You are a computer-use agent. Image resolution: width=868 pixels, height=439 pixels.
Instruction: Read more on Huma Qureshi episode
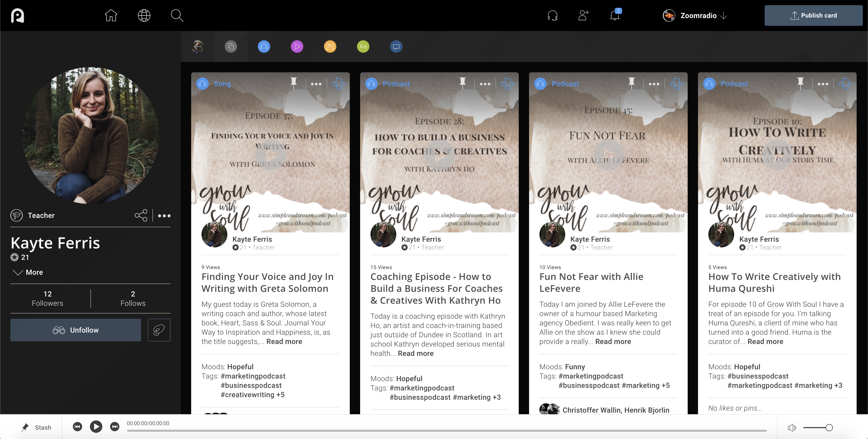(765, 342)
